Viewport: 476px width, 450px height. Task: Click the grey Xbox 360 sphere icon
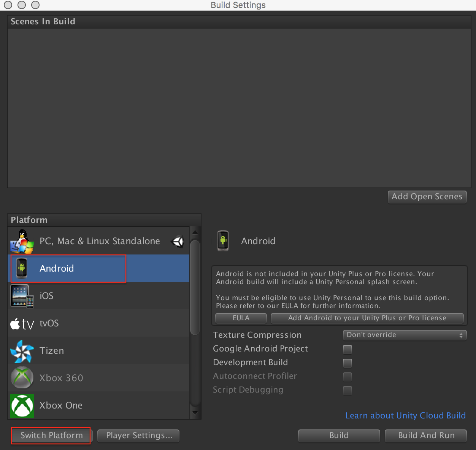(x=22, y=378)
